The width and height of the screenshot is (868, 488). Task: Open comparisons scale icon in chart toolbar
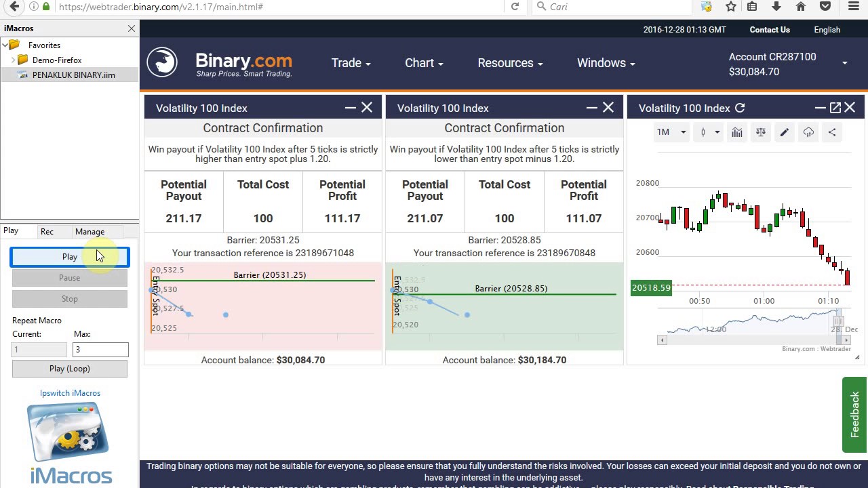click(x=761, y=133)
